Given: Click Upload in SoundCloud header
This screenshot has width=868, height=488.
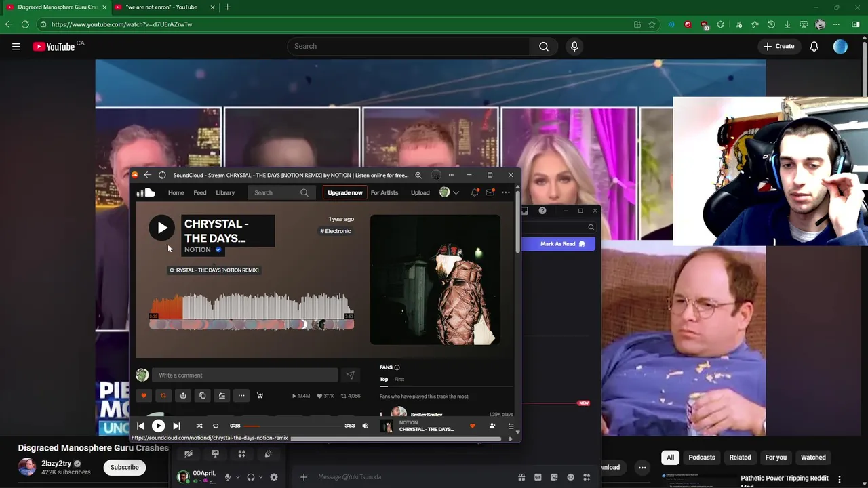Looking at the screenshot, I should tap(420, 192).
